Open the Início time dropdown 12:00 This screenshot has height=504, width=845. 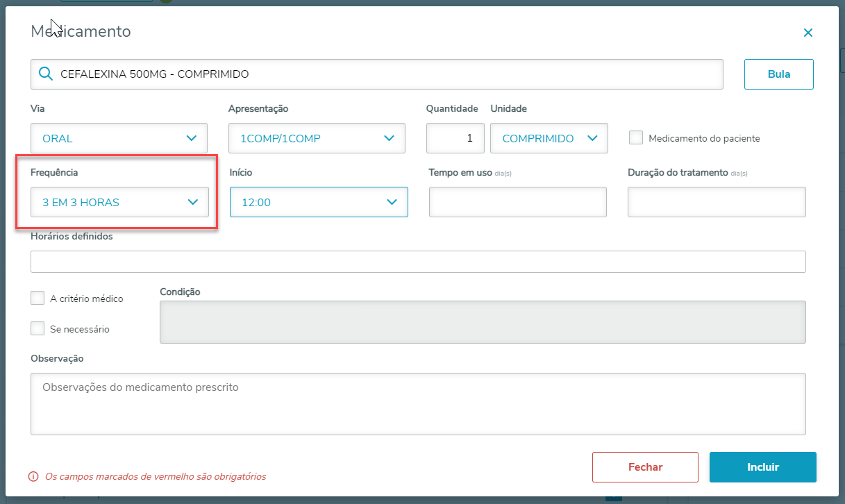tap(319, 202)
